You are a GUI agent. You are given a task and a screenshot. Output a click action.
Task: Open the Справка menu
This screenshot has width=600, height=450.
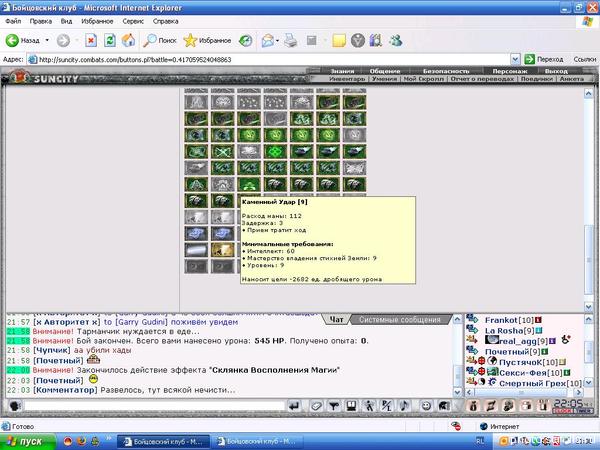(165, 21)
